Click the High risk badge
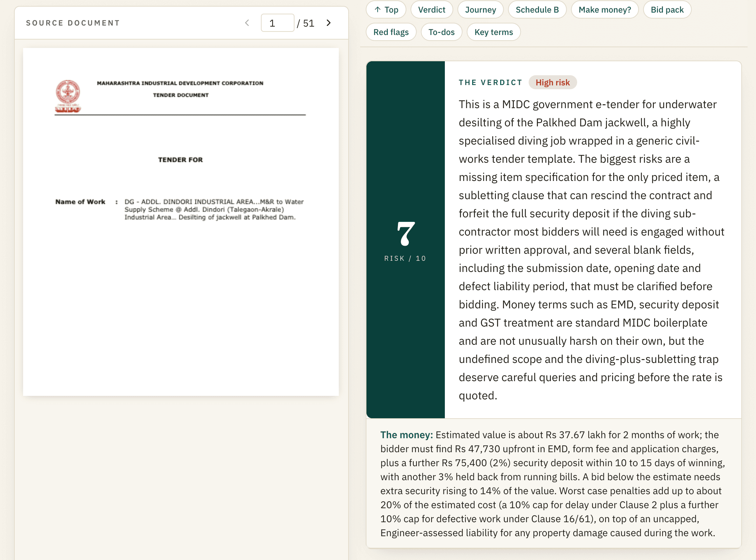 pyautogui.click(x=553, y=83)
